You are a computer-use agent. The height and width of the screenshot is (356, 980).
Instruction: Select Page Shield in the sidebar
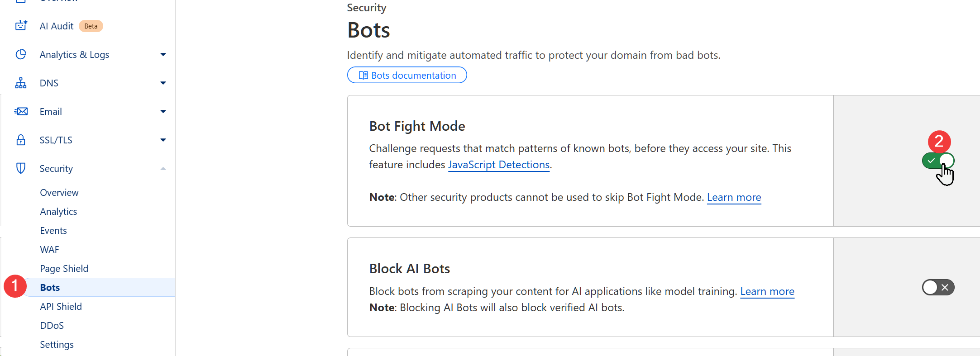[64, 268]
